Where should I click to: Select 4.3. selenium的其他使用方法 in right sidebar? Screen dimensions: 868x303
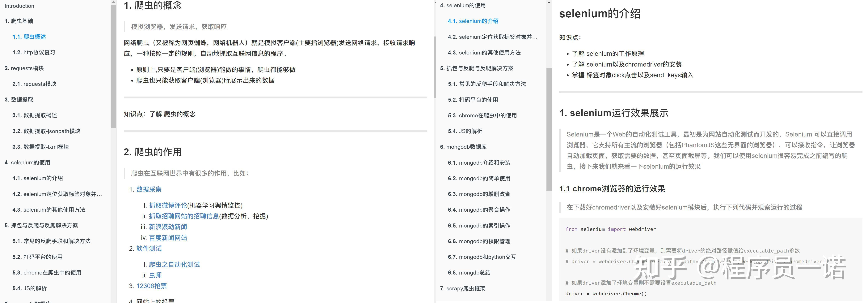[484, 53]
